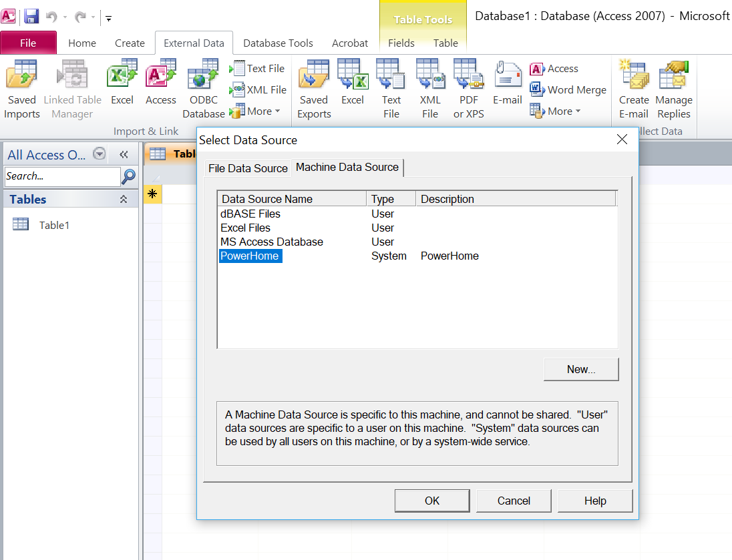Export to Text File
Screen dimensions: 732x560
click(x=391, y=89)
